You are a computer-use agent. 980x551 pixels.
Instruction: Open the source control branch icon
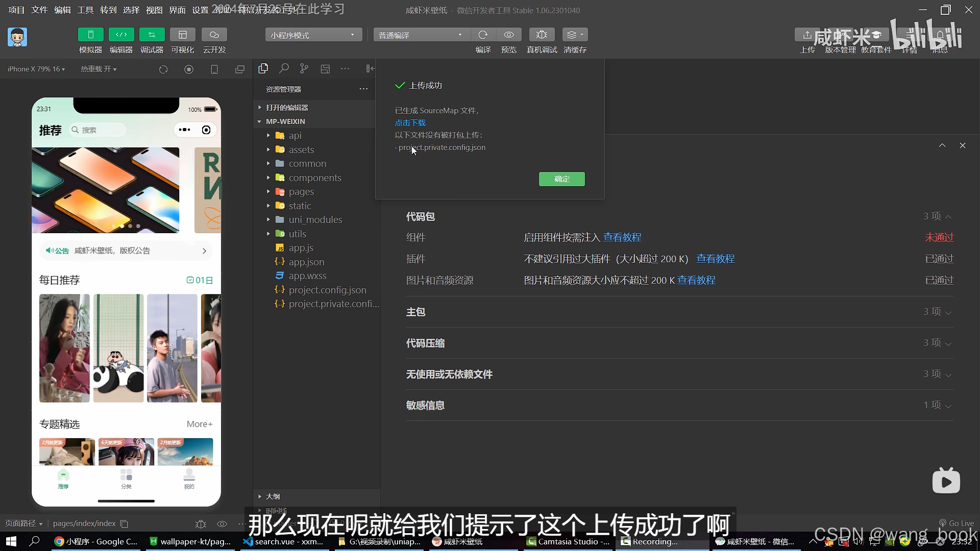[x=304, y=68]
